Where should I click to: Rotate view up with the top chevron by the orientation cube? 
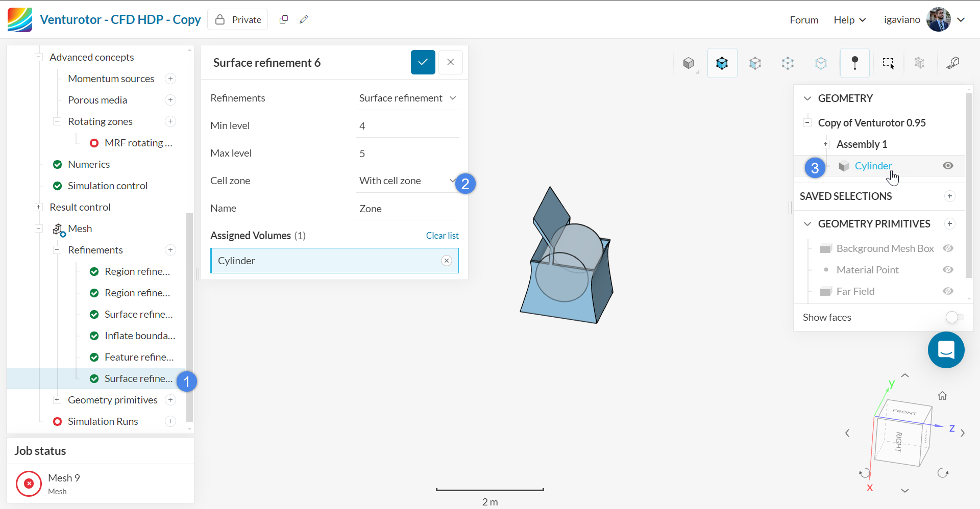905,375
